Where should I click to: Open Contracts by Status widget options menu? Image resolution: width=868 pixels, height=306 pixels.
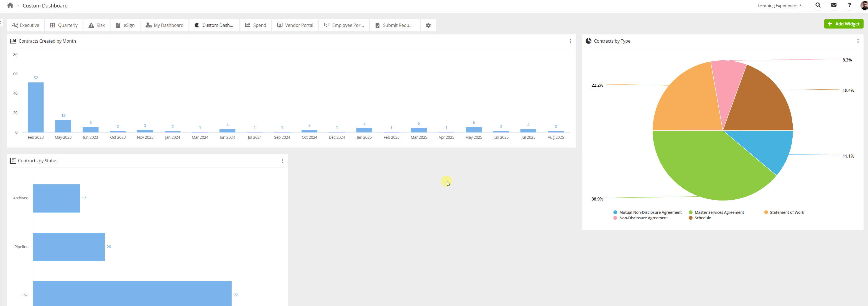tap(282, 161)
